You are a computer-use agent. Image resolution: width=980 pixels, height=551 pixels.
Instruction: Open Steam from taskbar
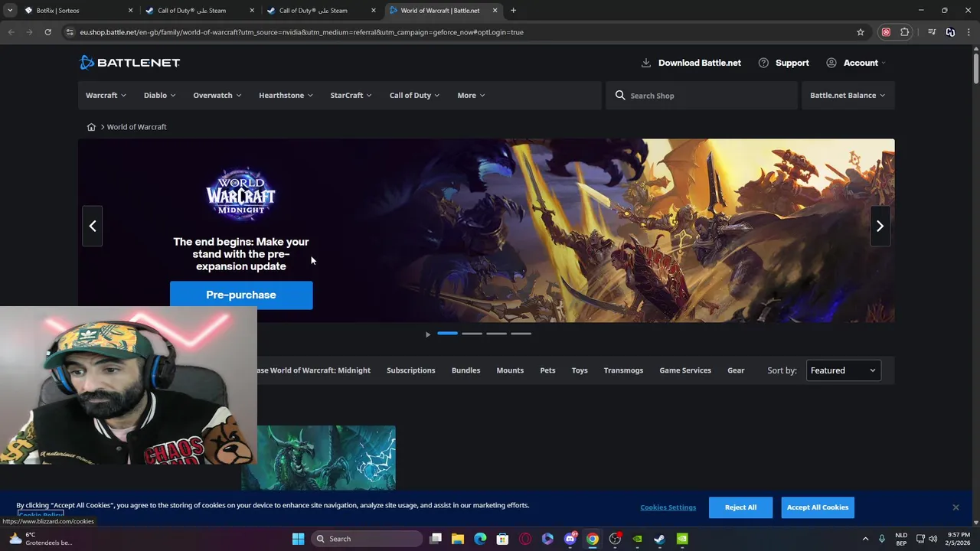659,539
